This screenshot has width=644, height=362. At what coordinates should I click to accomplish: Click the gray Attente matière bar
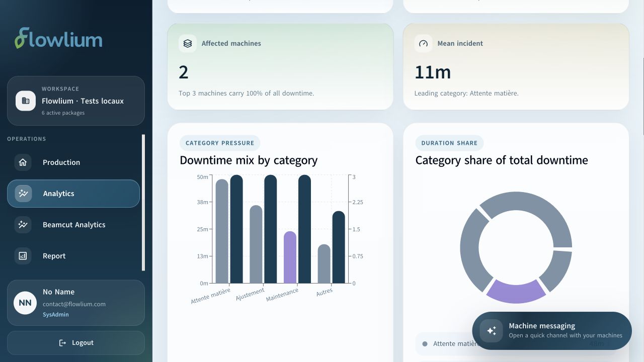point(222,231)
